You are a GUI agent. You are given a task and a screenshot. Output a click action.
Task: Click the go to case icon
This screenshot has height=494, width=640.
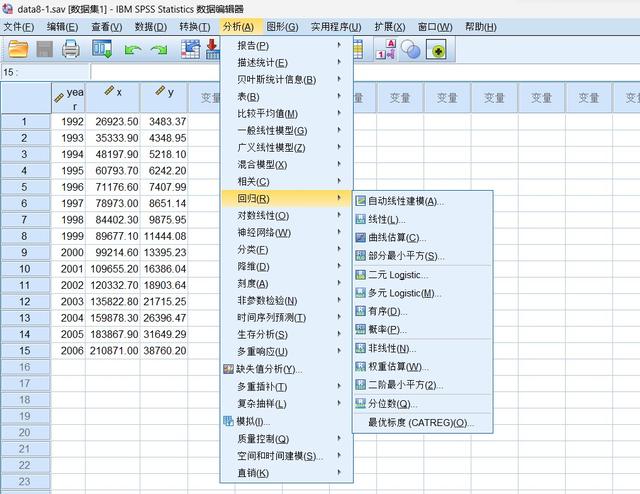click(190, 49)
